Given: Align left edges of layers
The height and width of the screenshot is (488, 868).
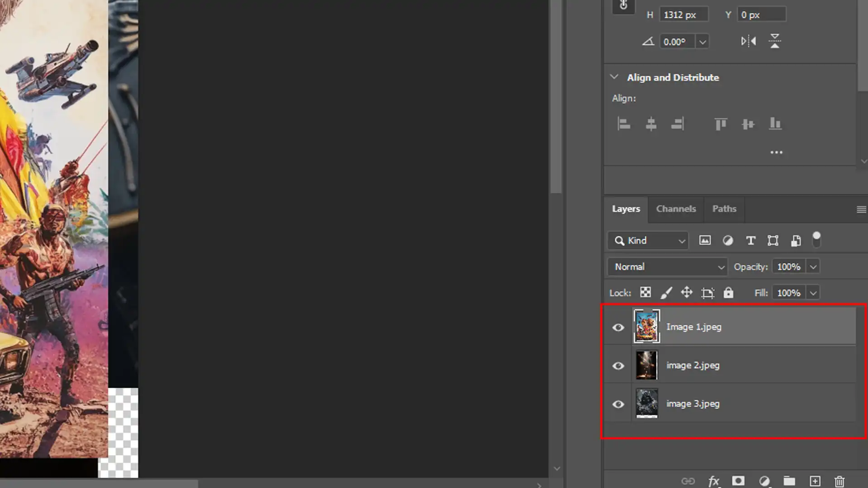Looking at the screenshot, I should click(624, 124).
